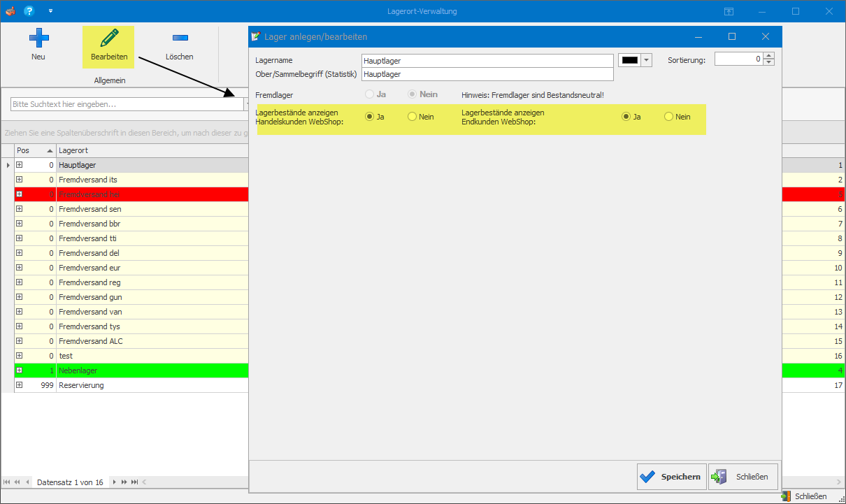Image resolution: width=846 pixels, height=504 pixels.
Task: Click Schließen in the main window status bar
Action: (x=804, y=496)
